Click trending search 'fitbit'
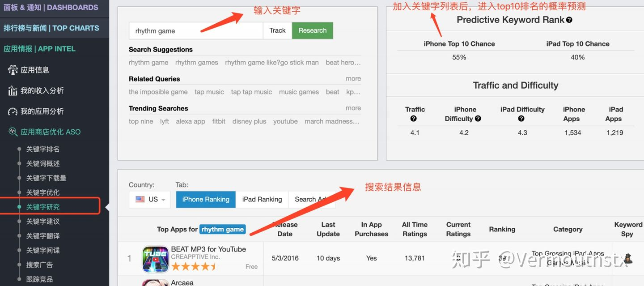The width and height of the screenshot is (644, 286). (x=219, y=121)
